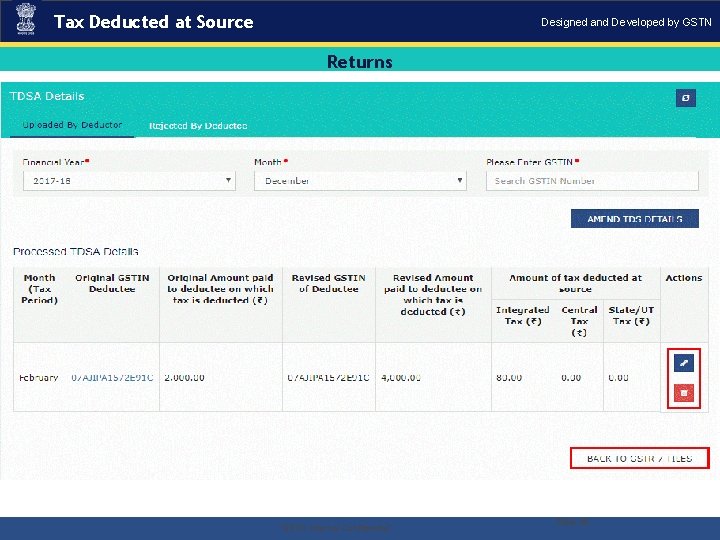The height and width of the screenshot is (540, 720).
Task: Click the Tax Deducted at Source title
Action: tap(153, 22)
